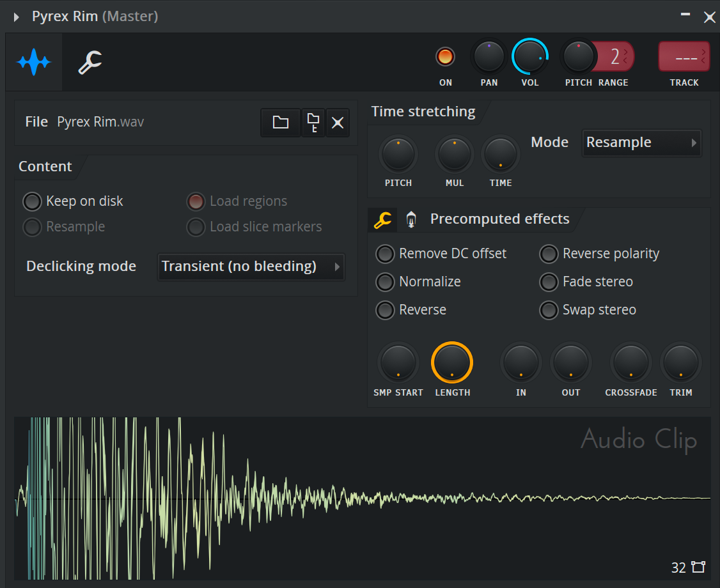The image size is (720, 588).
Task: Click the TRACK mixer routing selector
Action: [x=684, y=57]
